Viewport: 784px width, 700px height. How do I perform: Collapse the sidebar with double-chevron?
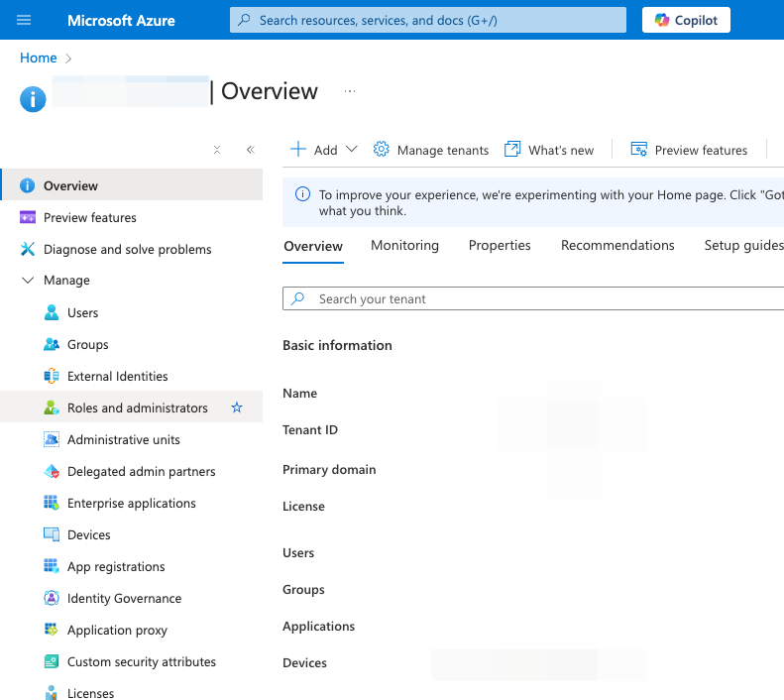[250, 150]
